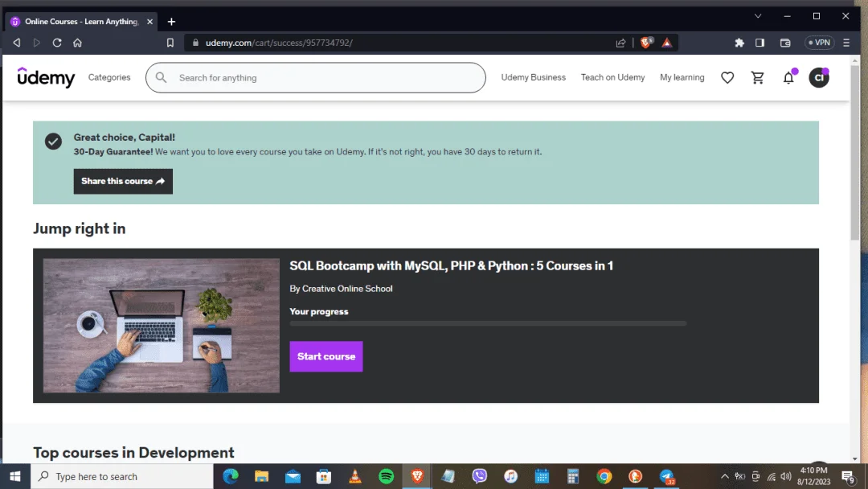
Task: Click the Start course button
Action: pos(326,356)
